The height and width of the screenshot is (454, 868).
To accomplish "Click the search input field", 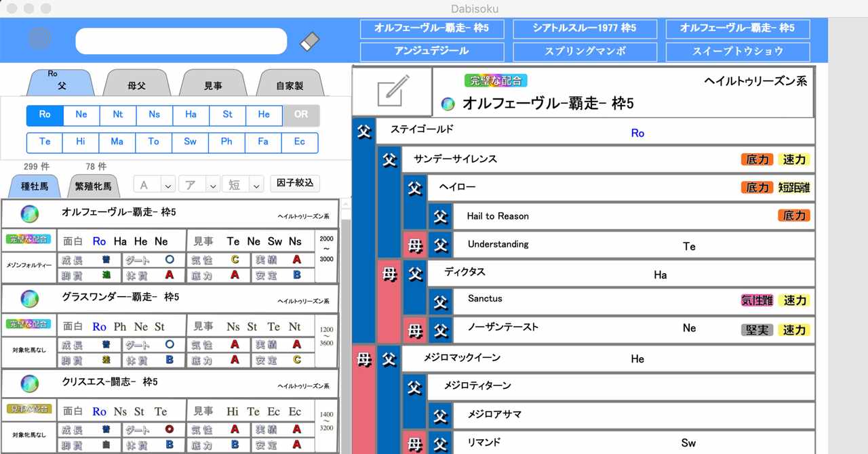I will click(181, 41).
